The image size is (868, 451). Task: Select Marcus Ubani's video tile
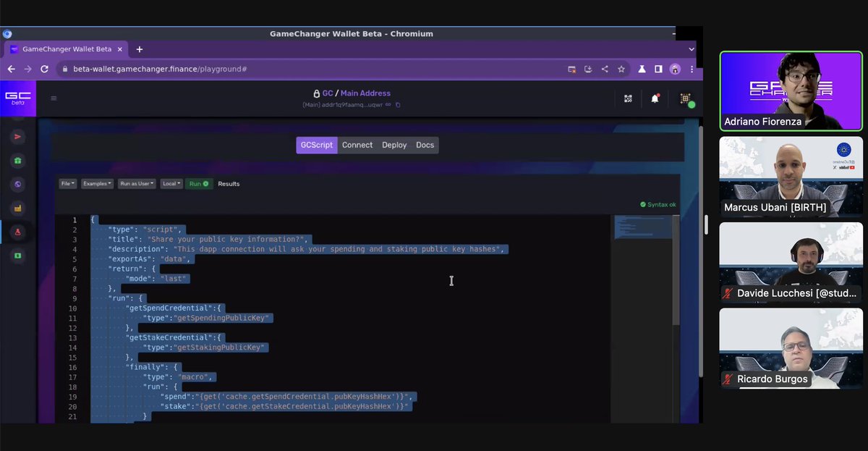click(x=791, y=177)
